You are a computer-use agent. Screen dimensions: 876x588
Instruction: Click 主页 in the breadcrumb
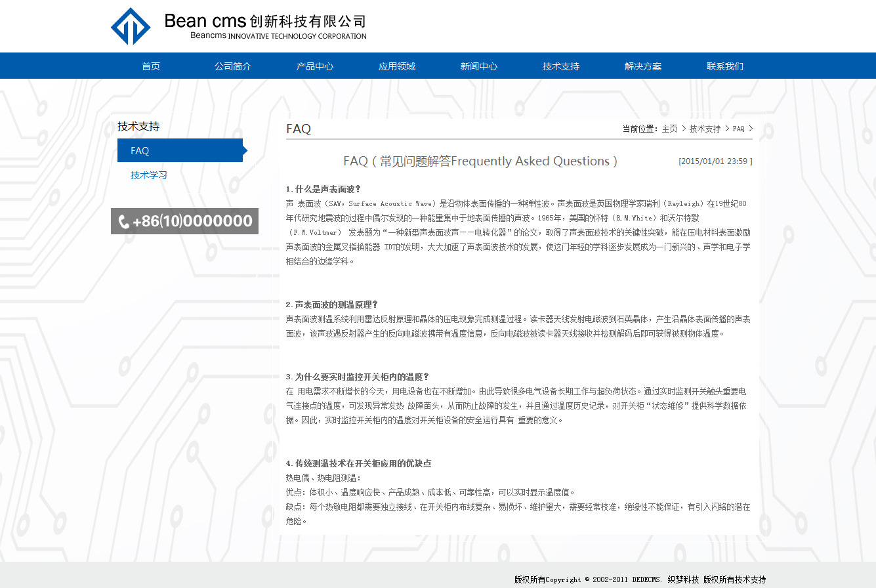(x=669, y=129)
